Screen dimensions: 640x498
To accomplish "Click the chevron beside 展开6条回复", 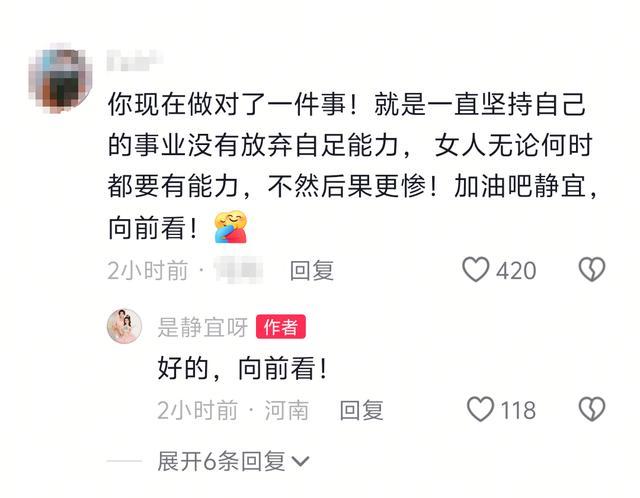I will [301, 462].
